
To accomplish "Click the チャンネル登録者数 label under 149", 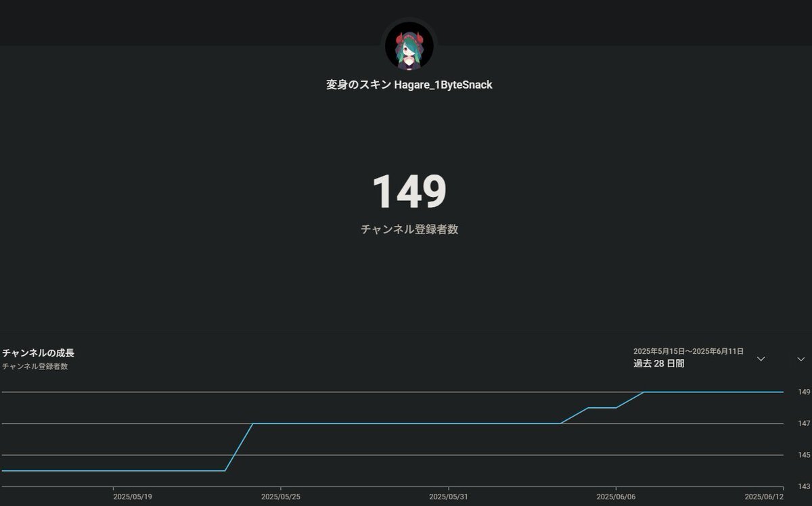I will click(x=409, y=229).
